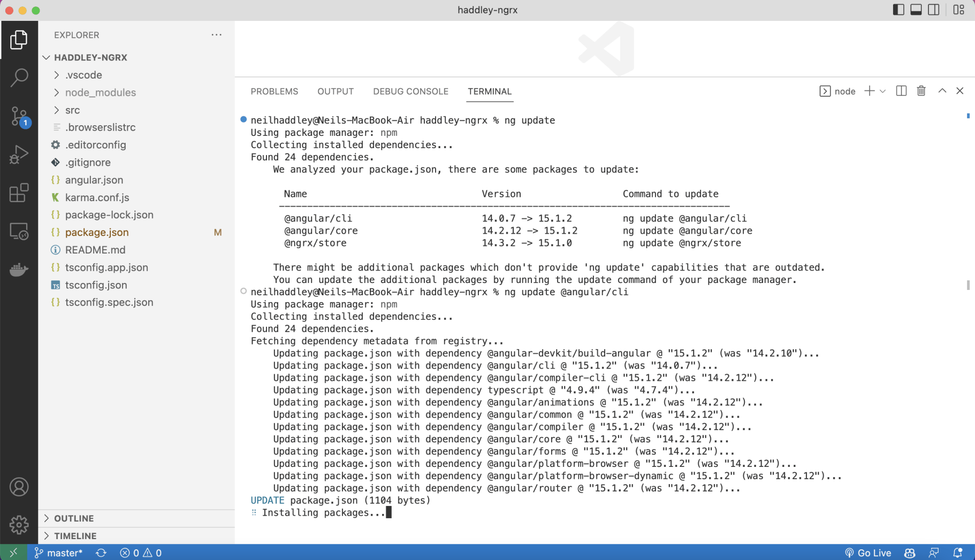Click the 'Installing packages...' terminal line
Image resolution: width=975 pixels, height=560 pixels.
coord(323,512)
